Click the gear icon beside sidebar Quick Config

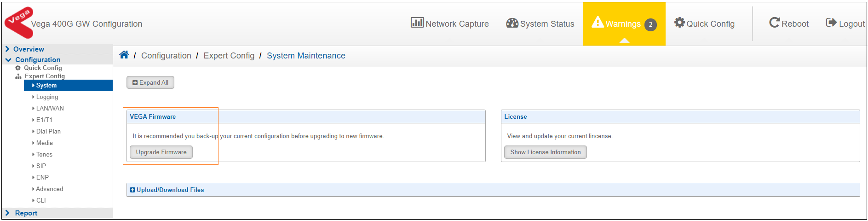tap(18, 68)
